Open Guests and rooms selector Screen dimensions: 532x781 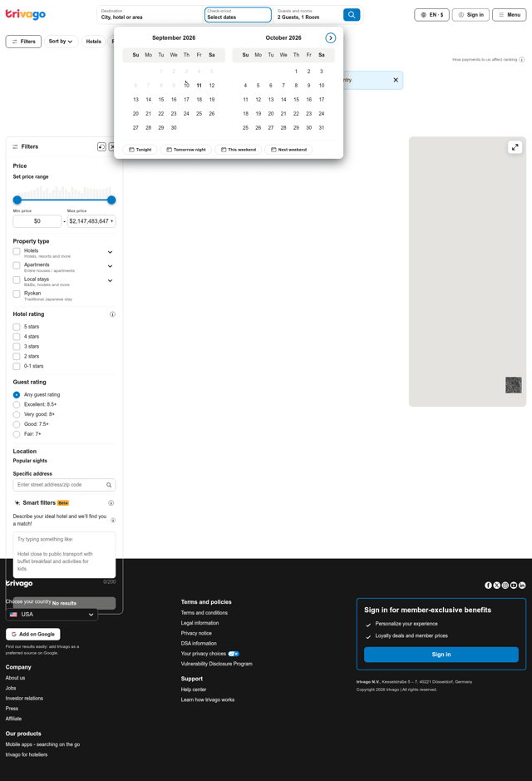[308, 14]
